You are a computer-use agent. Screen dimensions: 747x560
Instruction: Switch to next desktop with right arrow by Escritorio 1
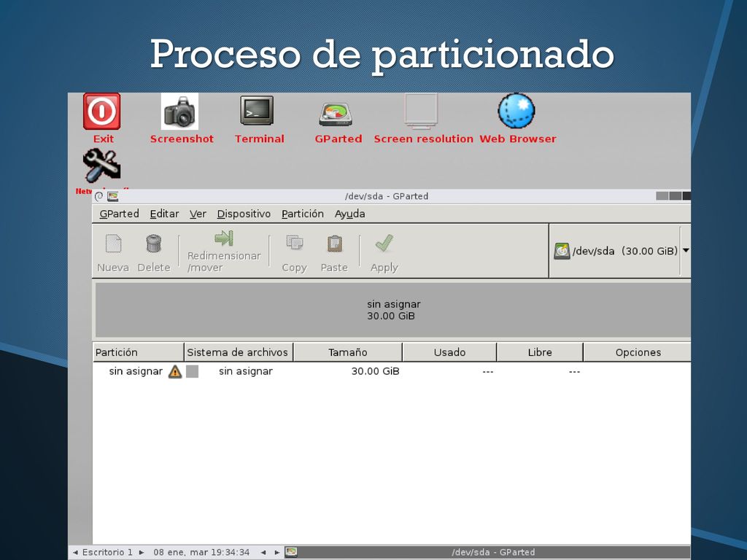point(142,553)
